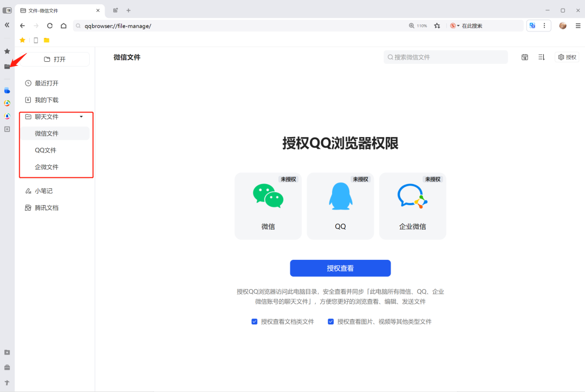Click the QQ authorization card

click(340, 206)
